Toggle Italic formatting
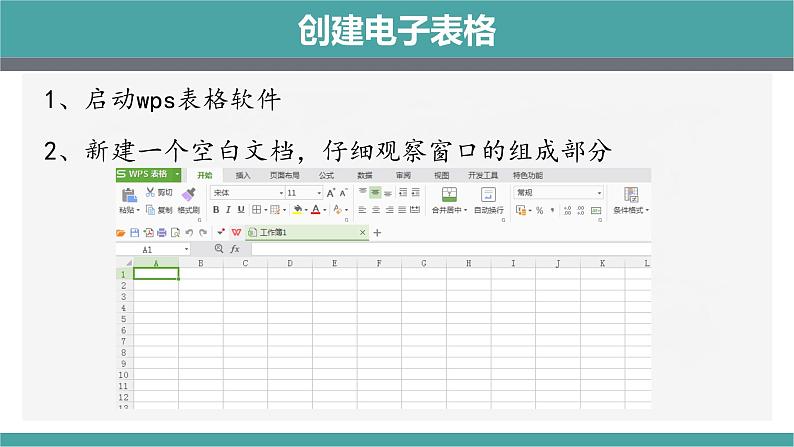 (x=228, y=210)
